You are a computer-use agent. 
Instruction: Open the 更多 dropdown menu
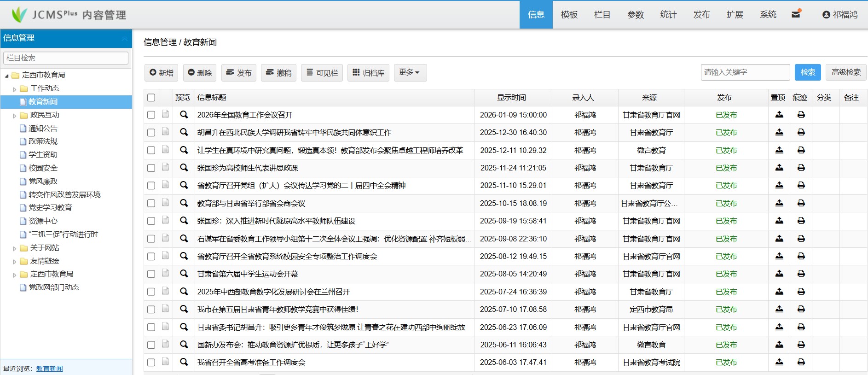[x=410, y=72]
